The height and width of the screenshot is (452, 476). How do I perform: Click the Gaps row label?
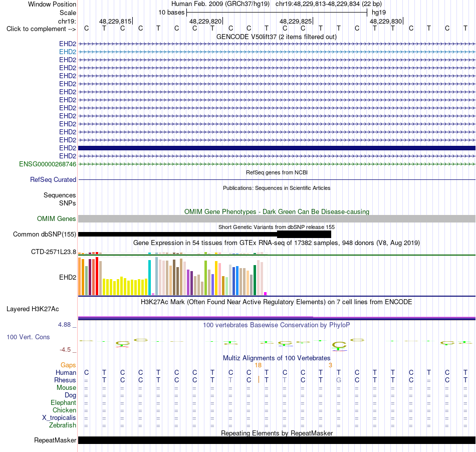[x=68, y=365]
